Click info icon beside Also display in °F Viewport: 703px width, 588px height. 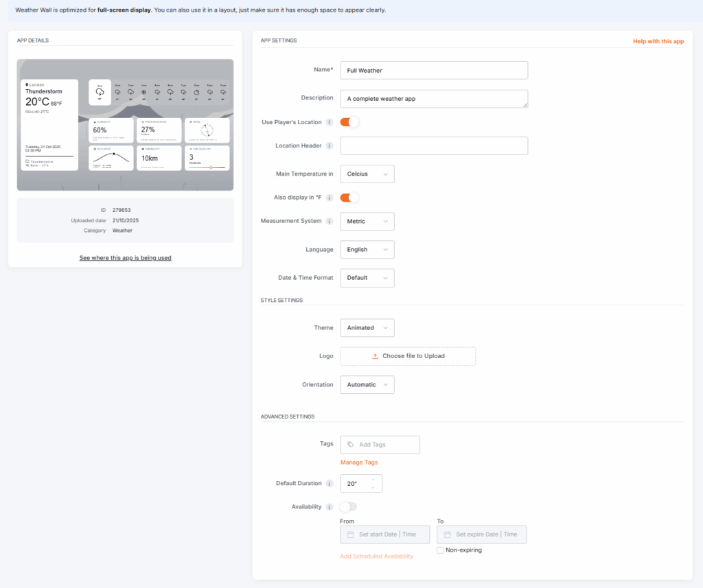click(330, 198)
